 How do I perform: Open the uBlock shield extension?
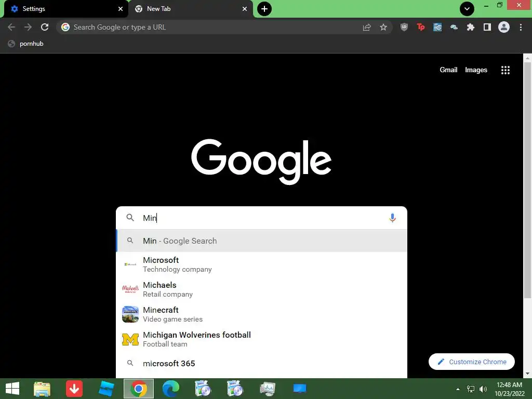(404, 27)
